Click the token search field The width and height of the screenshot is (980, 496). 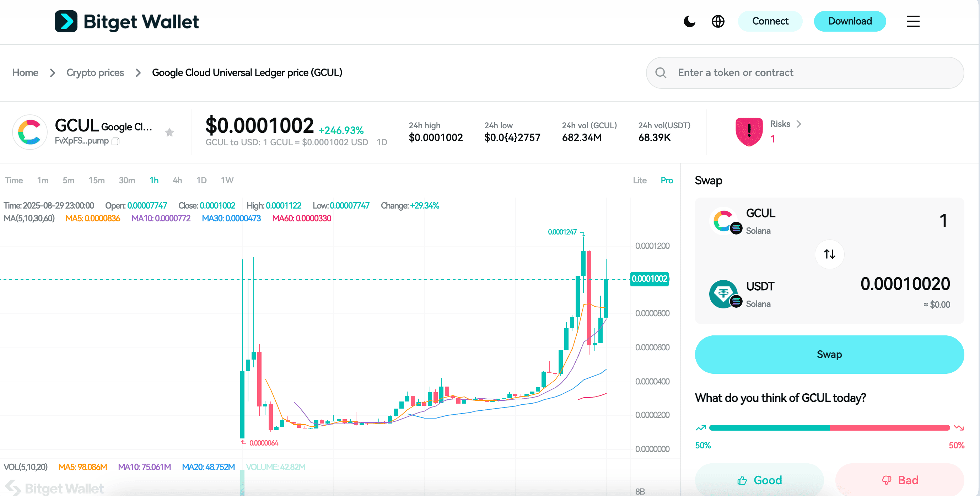click(804, 72)
